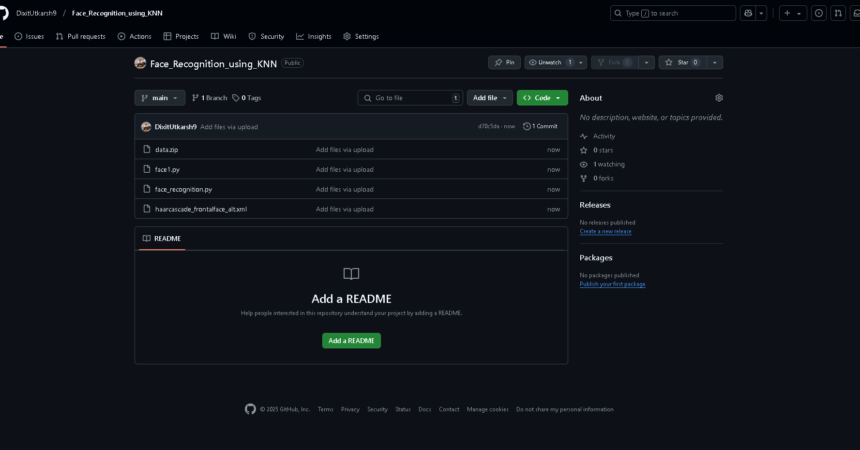The width and height of the screenshot is (860, 450).
Task: Switch to the Pull requests tab
Action: [x=80, y=36]
